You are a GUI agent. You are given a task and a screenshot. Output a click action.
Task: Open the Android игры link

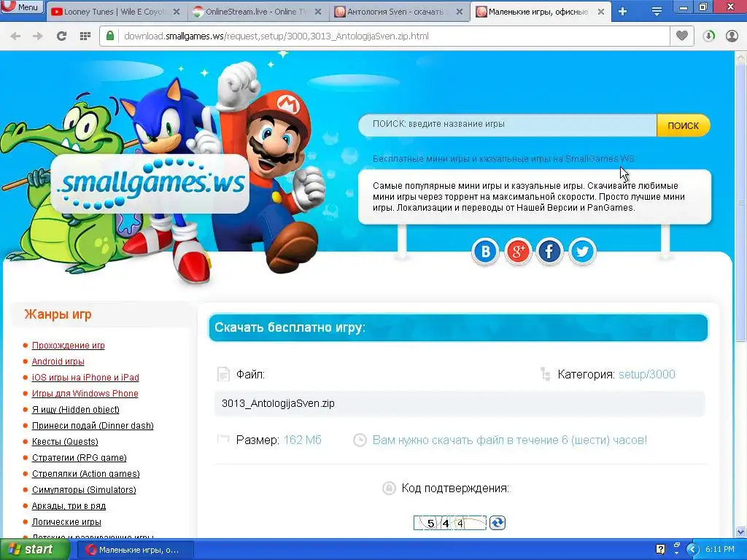click(58, 362)
